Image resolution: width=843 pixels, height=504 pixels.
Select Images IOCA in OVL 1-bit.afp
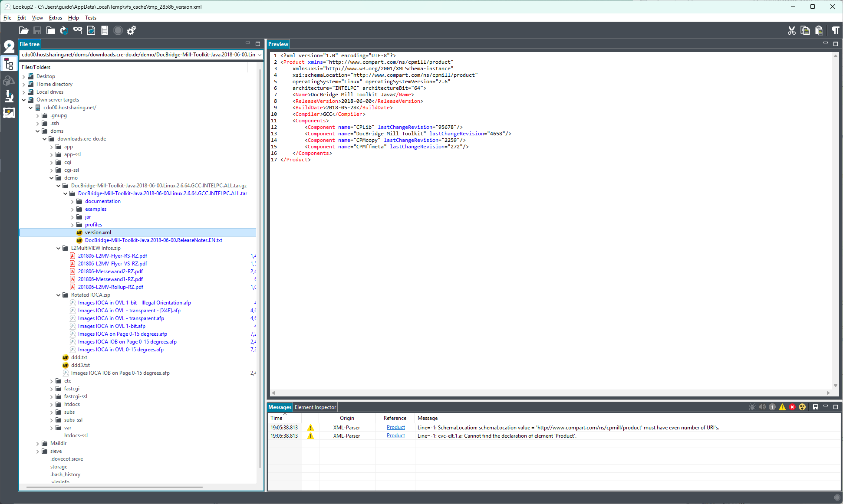click(x=112, y=326)
